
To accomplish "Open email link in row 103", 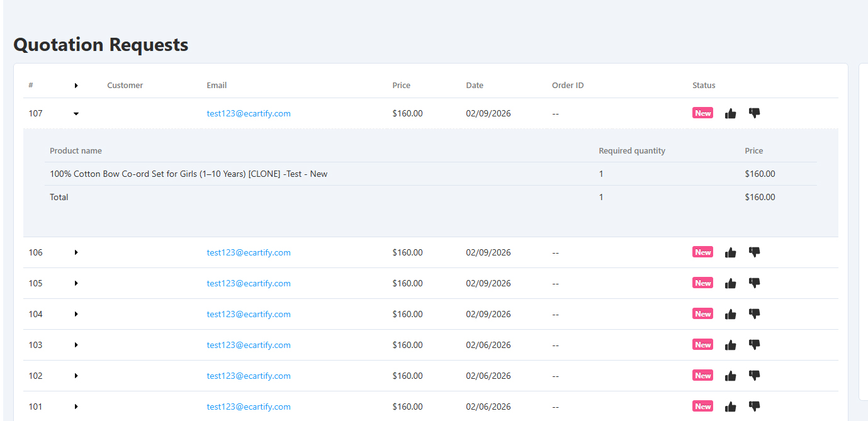I will 249,345.
